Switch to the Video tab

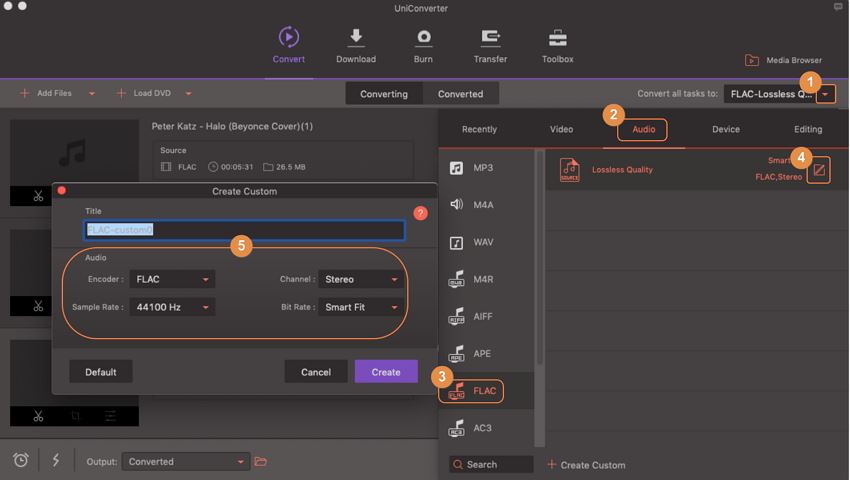click(x=562, y=129)
